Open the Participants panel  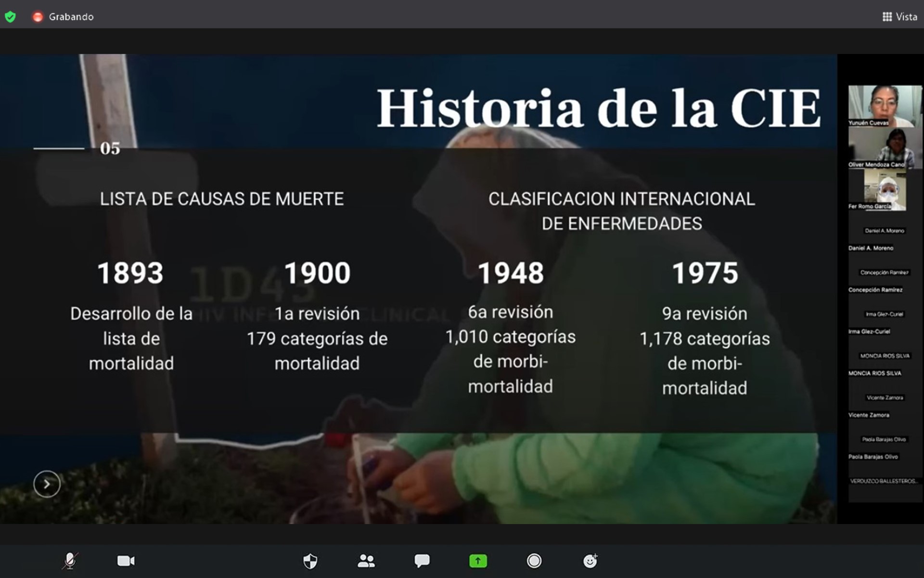tap(366, 561)
